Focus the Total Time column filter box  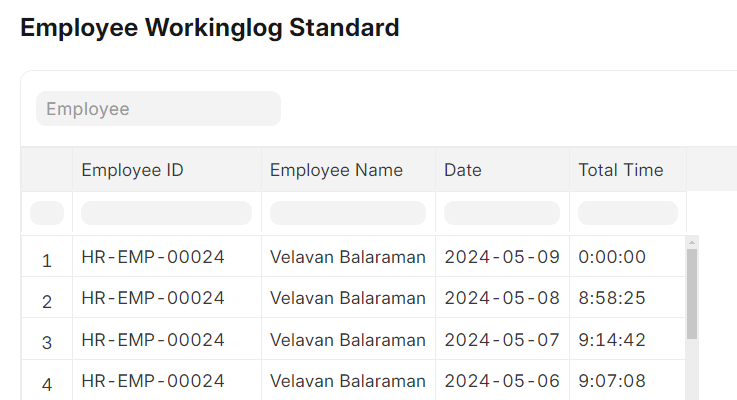tap(628, 213)
